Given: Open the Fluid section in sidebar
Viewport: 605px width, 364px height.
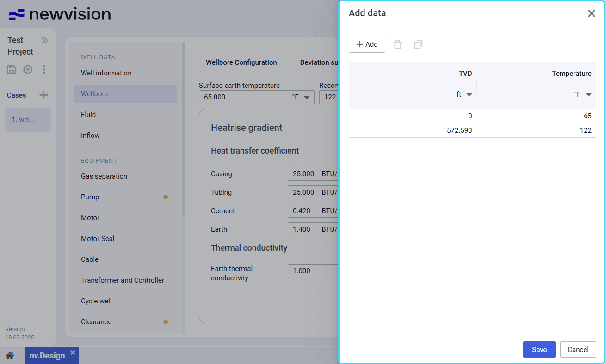Looking at the screenshot, I should (88, 115).
